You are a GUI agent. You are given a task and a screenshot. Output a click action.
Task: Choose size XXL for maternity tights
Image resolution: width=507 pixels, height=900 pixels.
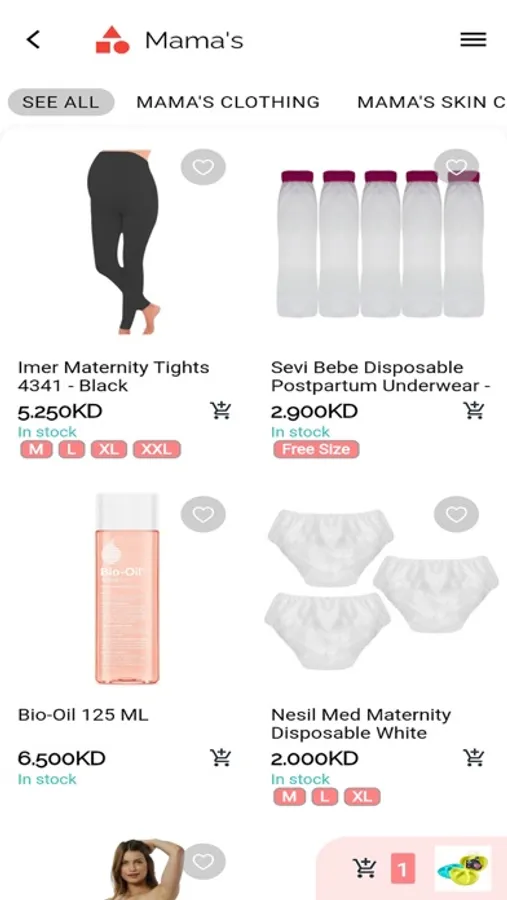point(157,449)
